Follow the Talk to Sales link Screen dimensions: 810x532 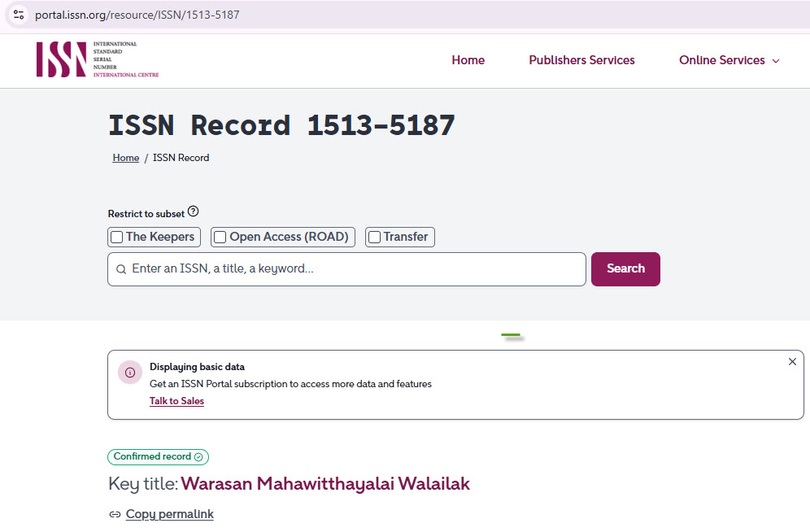[176, 401]
